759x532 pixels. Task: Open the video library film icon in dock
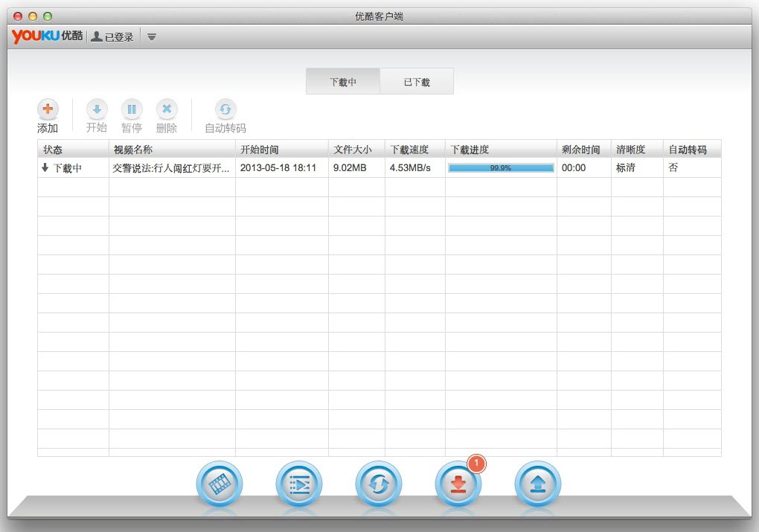point(220,484)
